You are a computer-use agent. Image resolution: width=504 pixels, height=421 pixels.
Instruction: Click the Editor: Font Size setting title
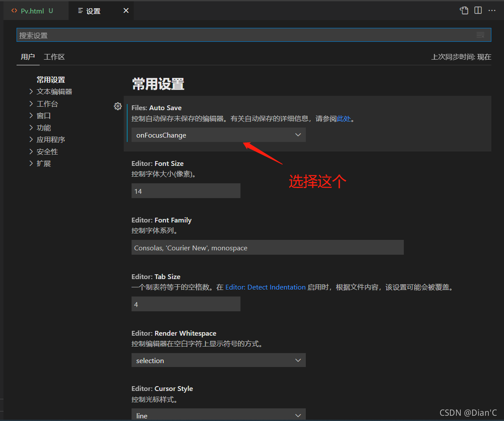click(158, 163)
